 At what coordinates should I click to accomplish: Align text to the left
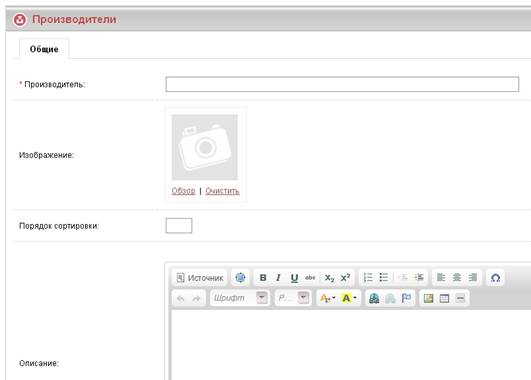coord(441,278)
